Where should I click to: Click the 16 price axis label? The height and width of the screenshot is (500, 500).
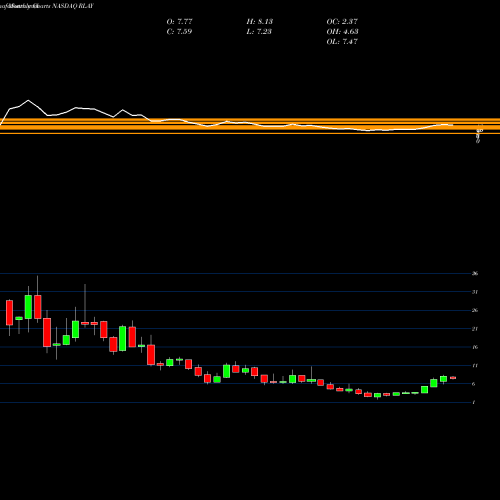[475, 347]
